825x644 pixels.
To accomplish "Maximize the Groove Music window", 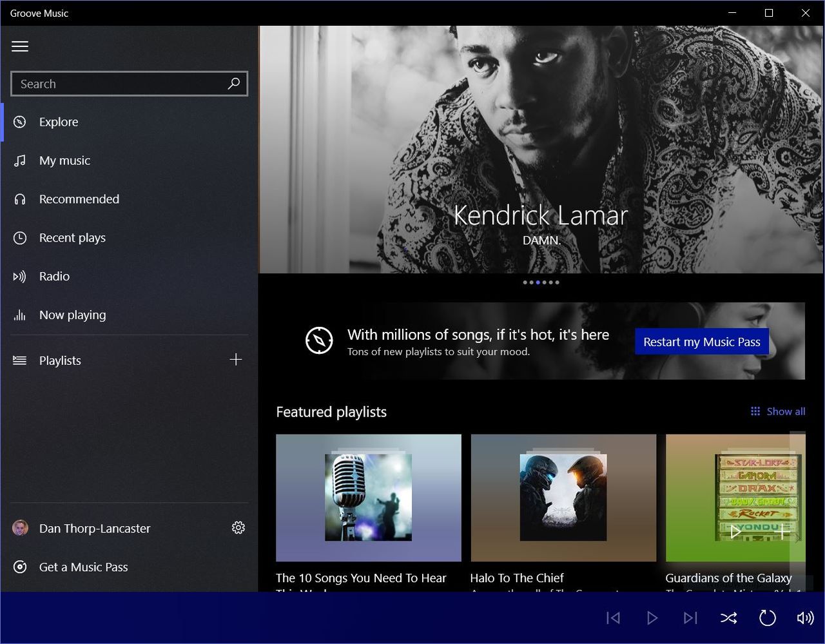I will [x=769, y=13].
